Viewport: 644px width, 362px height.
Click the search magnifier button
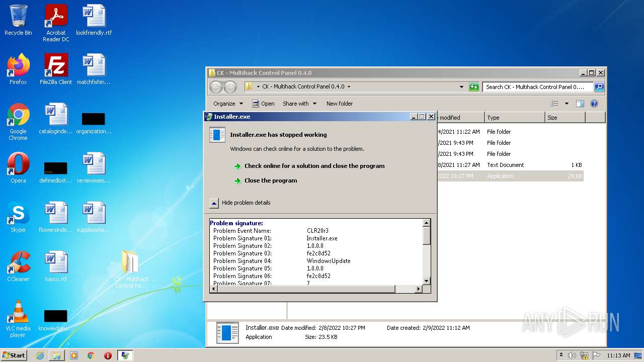(x=599, y=87)
